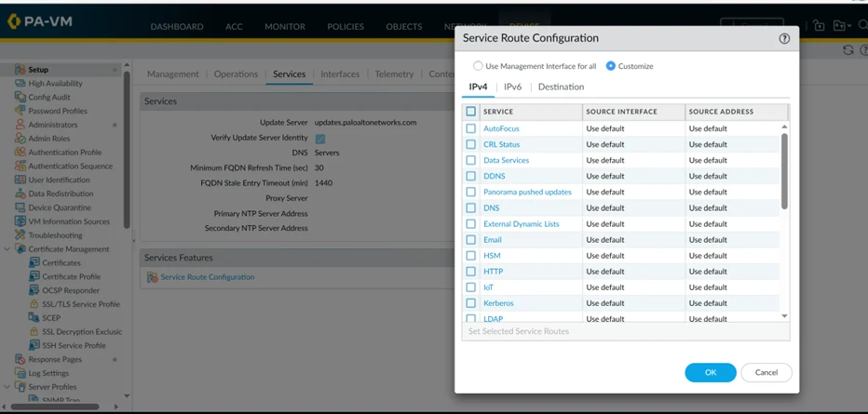Click the sidebar horizontal scrollbar
Screen dimensions: 868x414
[55, 407]
